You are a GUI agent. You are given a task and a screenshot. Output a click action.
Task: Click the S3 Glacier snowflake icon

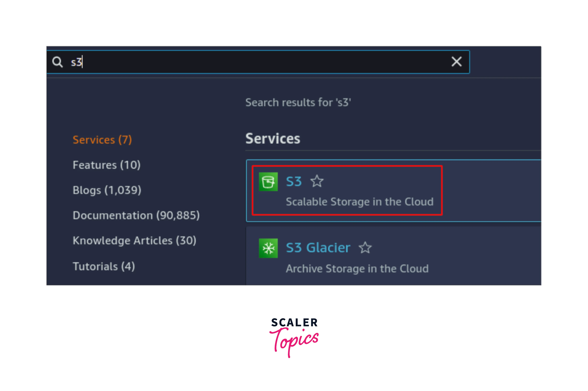coord(268,248)
